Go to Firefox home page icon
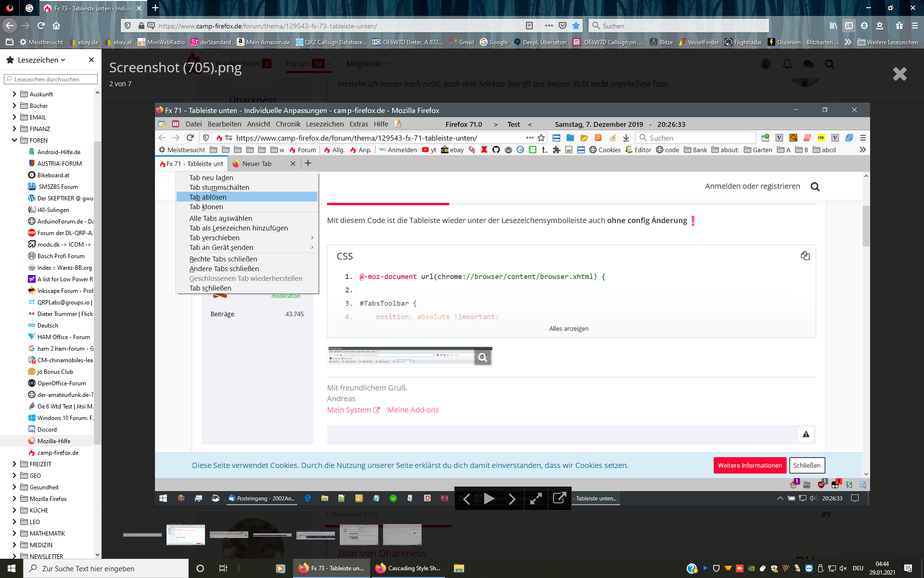This screenshot has width=924, height=578. click(x=56, y=26)
